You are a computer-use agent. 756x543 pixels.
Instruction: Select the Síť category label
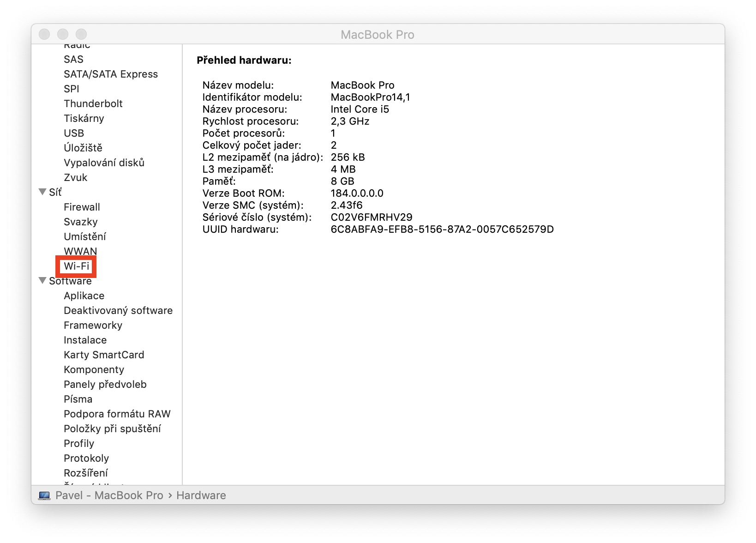[x=55, y=192]
